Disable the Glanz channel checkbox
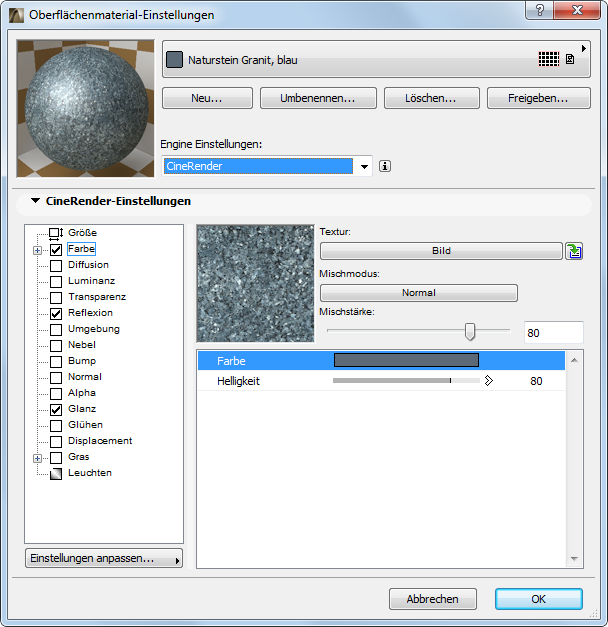Viewport: 608px width, 627px height. coord(56,410)
